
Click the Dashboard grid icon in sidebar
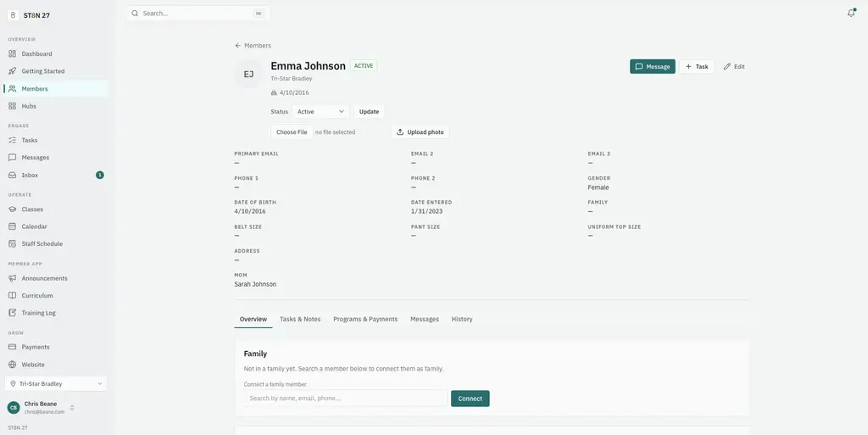(x=12, y=53)
